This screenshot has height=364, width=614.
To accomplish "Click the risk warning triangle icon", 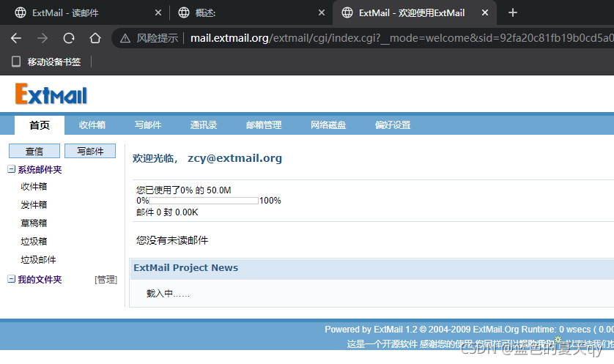I will [x=125, y=38].
